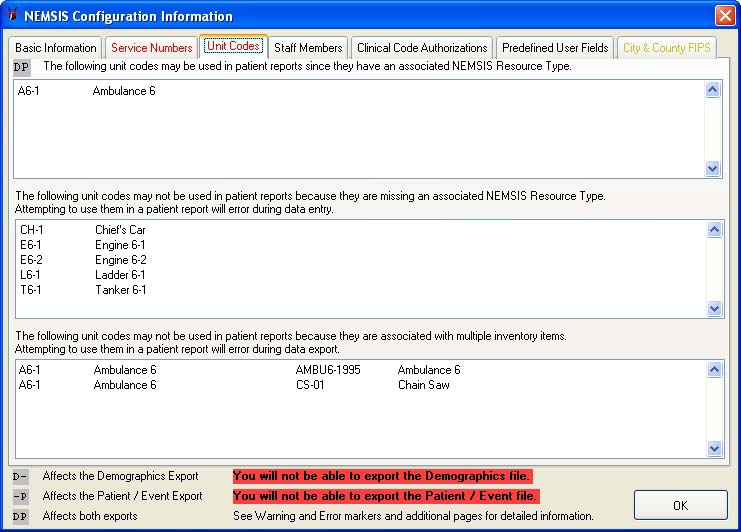Click the DP marker beside unit codes description
741x532 pixels.
(21, 67)
